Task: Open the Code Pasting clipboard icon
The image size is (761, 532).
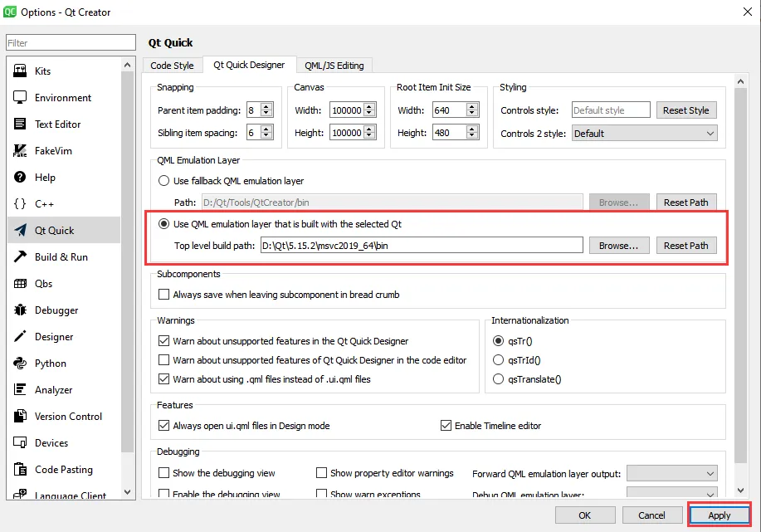Action: pos(20,470)
